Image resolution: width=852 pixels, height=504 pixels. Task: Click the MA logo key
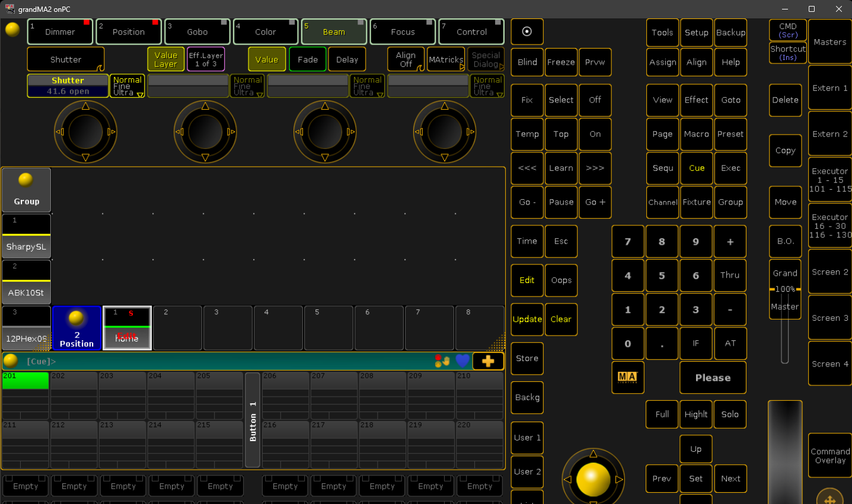(627, 377)
